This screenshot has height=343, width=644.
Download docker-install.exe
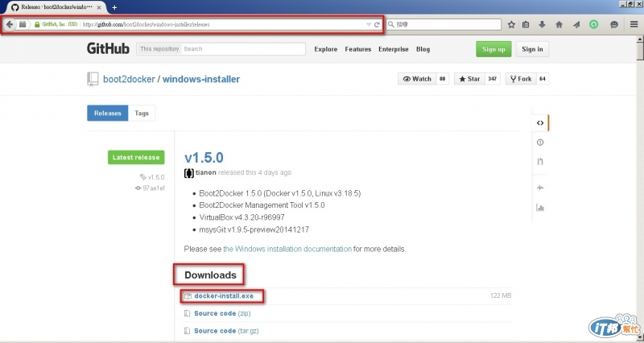point(224,296)
